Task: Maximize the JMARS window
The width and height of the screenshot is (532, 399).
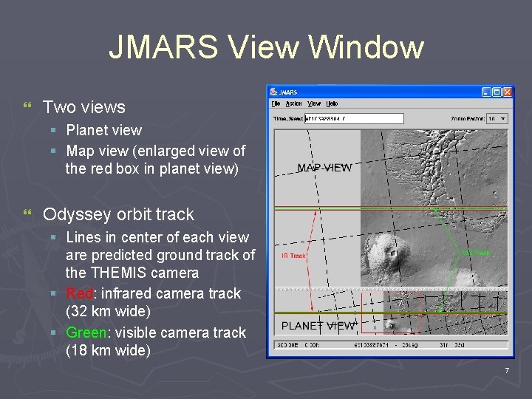Action: [497, 92]
